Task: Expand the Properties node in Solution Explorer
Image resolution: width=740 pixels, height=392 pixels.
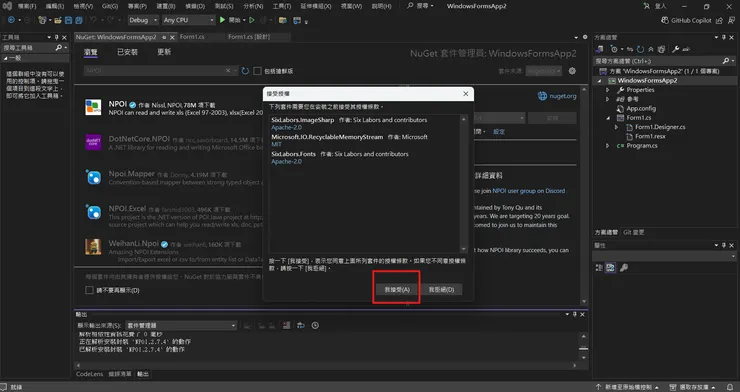Action: tap(608, 90)
